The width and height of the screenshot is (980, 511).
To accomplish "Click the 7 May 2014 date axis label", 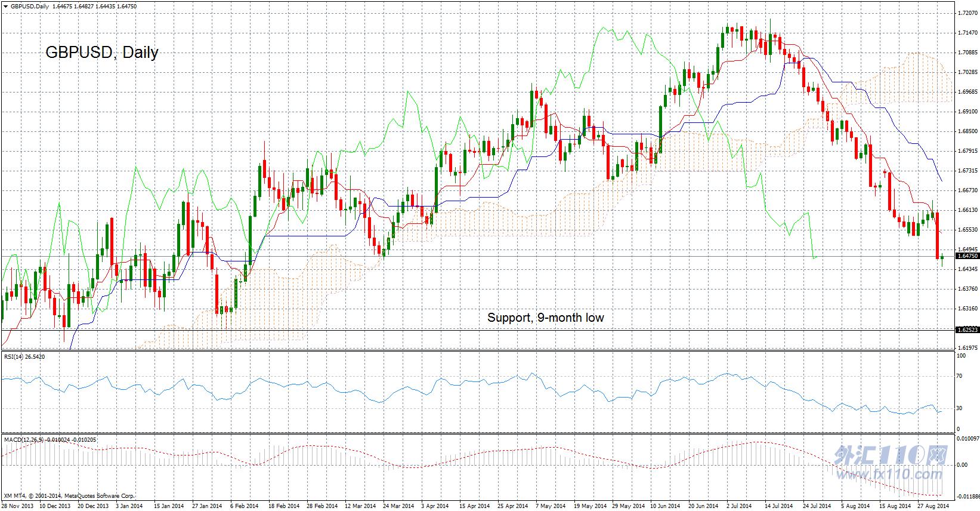I will coord(550,506).
